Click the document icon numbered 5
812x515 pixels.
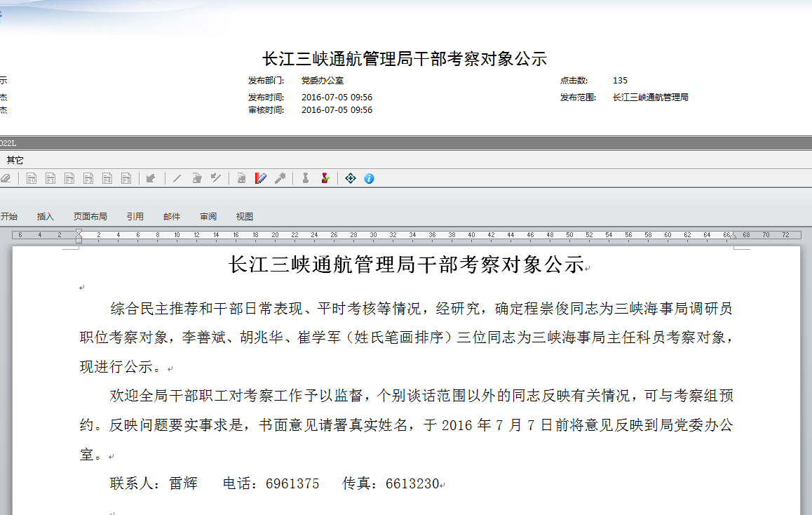click(x=126, y=179)
